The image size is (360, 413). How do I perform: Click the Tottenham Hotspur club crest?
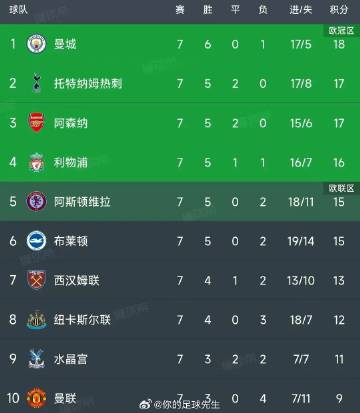click(x=36, y=83)
